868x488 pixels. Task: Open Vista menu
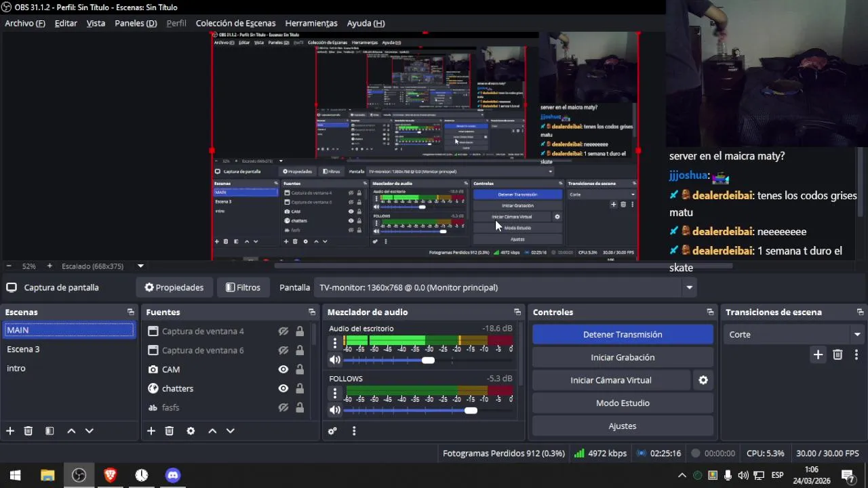click(x=96, y=23)
